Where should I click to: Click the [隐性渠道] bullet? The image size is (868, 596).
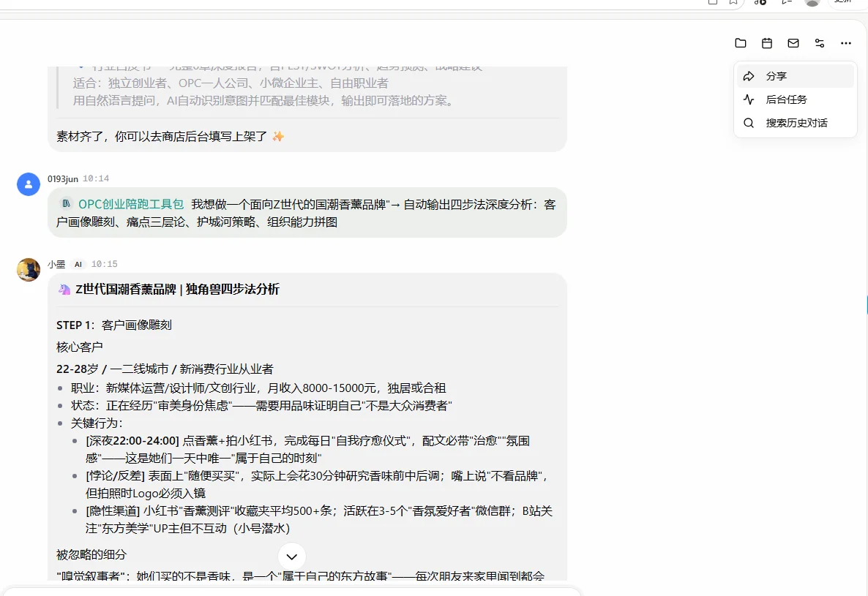click(x=319, y=519)
